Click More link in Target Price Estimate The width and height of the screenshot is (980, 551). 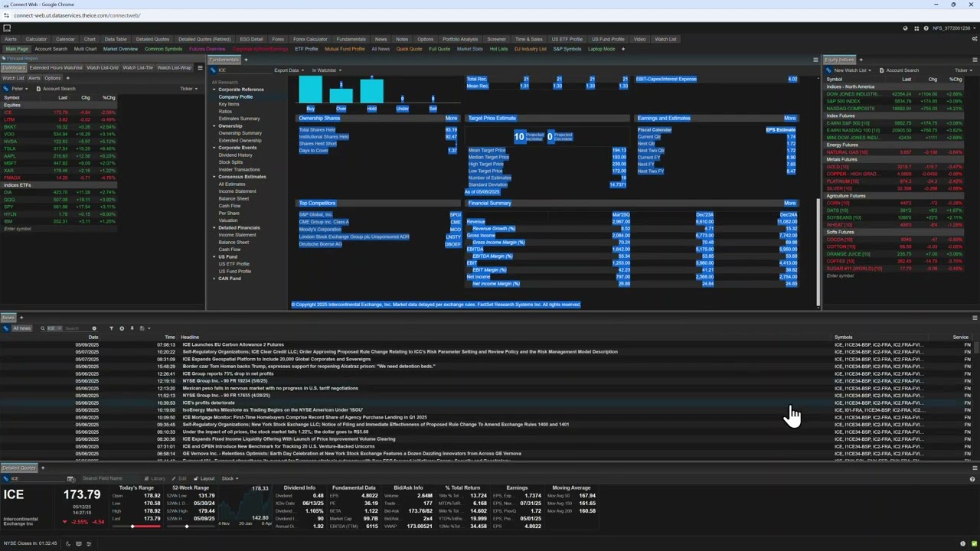coord(620,119)
